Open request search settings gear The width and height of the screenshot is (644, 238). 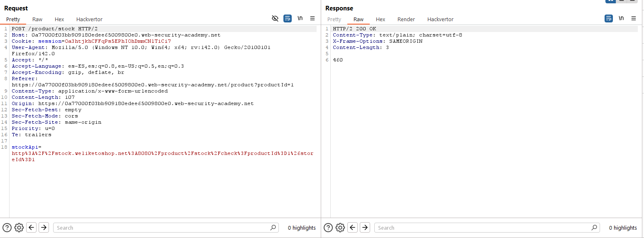(x=19, y=228)
